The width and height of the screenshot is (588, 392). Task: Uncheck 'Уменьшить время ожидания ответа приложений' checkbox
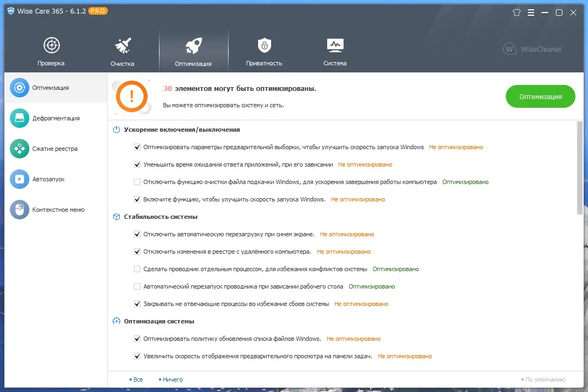tap(137, 164)
